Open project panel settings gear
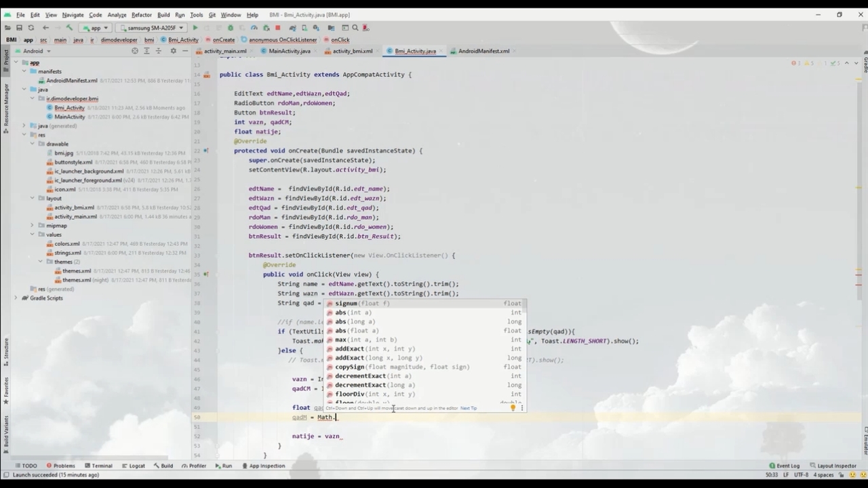This screenshot has height=488, width=868. (173, 51)
